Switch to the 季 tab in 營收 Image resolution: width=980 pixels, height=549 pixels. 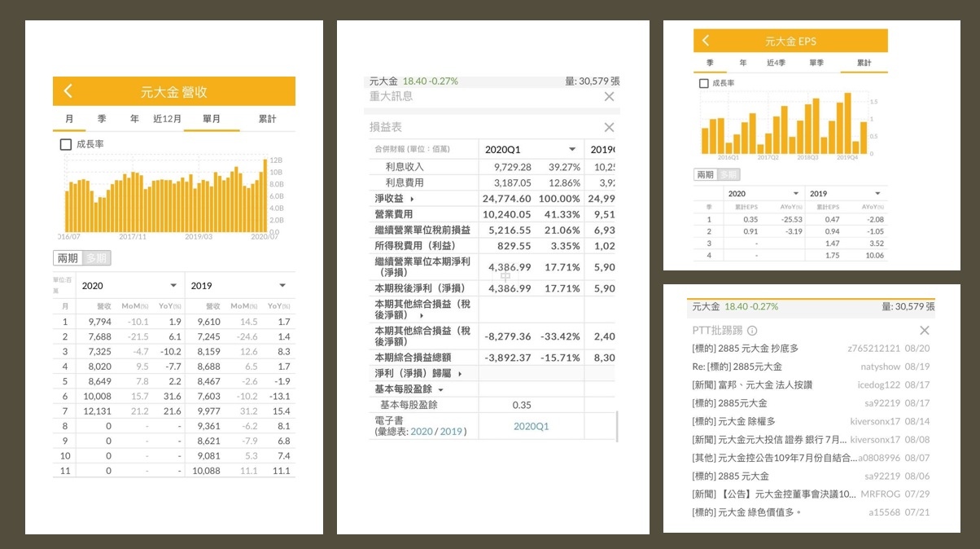pyautogui.click(x=102, y=119)
